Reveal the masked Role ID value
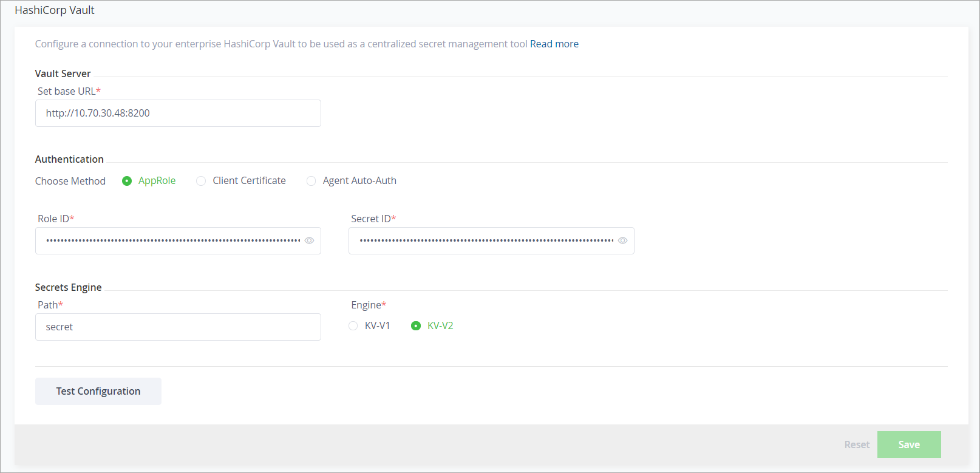The height and width of the screenshot is (473, 980). (x=309, y=240)
